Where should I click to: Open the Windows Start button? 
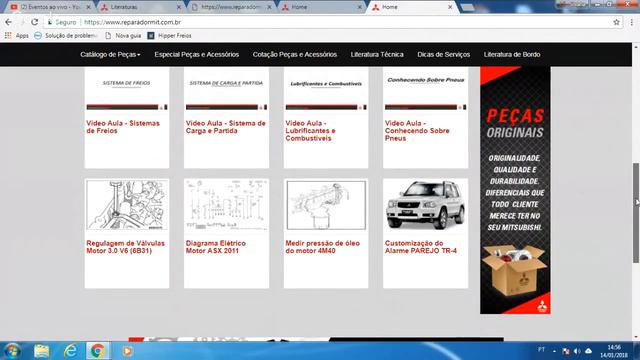click(11, 351)
